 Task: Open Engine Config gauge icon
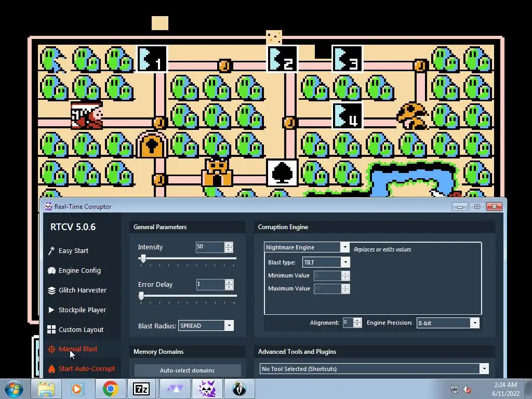click(51, 270)
